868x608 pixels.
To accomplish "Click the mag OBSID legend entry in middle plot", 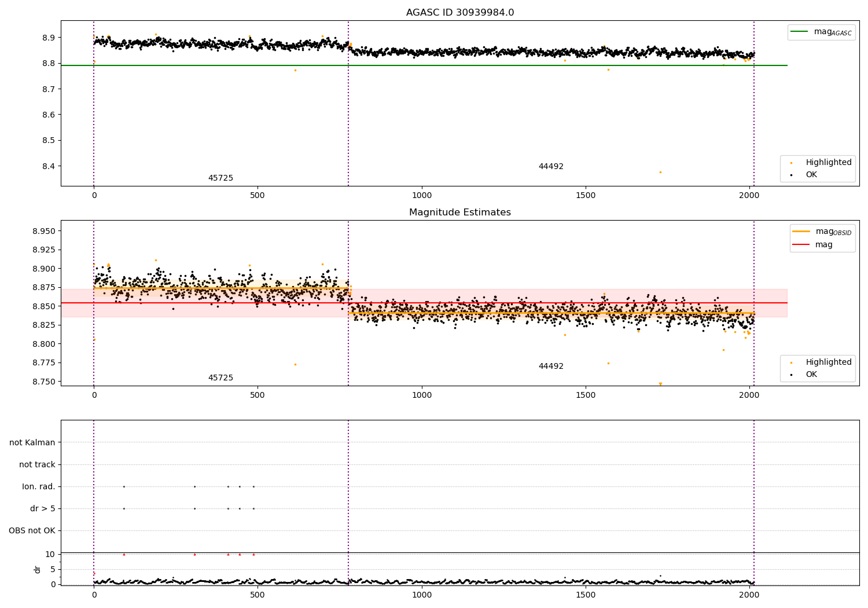I will click(822, 232).
